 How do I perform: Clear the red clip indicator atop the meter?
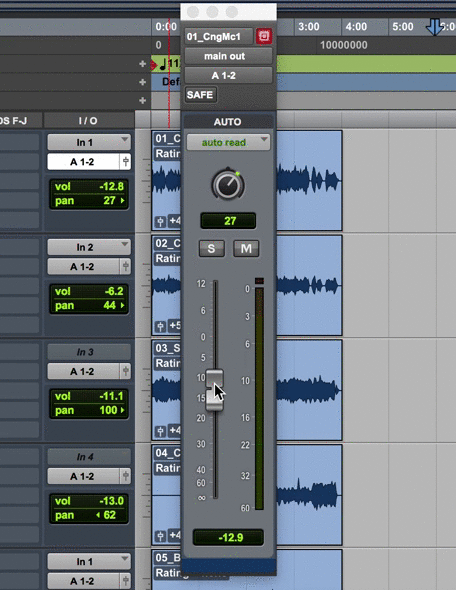tap(259, 281)
